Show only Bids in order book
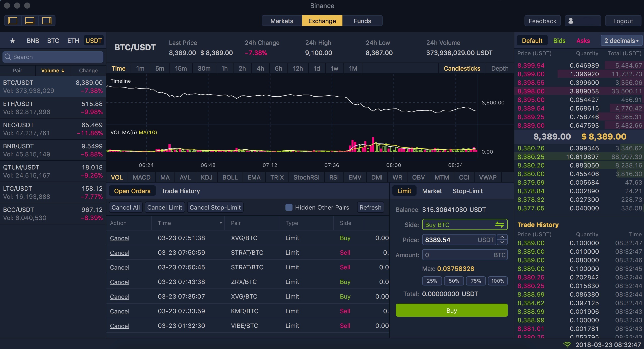 click(559, 41)
